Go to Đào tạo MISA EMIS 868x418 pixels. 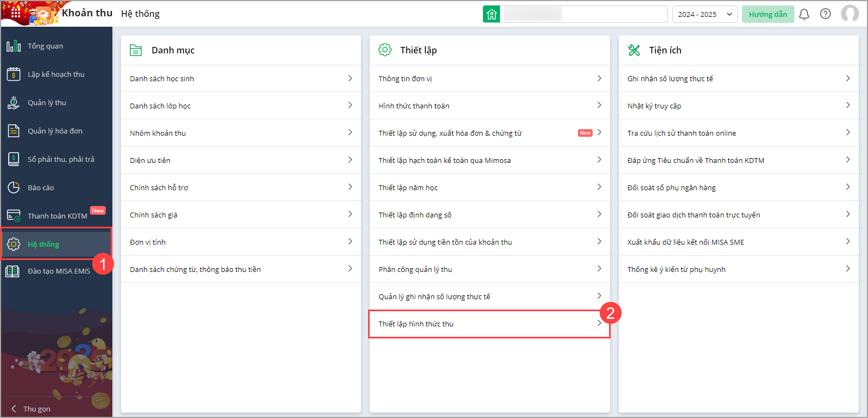pos(59,271)
